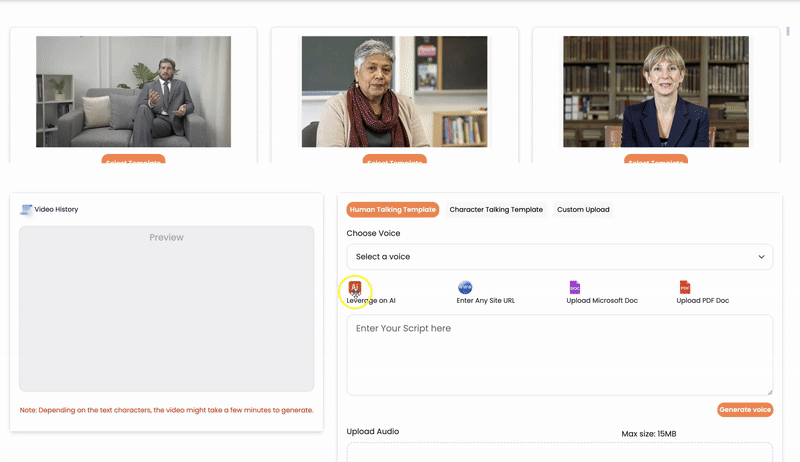Click the man on sofa template thumbnail

point(133,92)
